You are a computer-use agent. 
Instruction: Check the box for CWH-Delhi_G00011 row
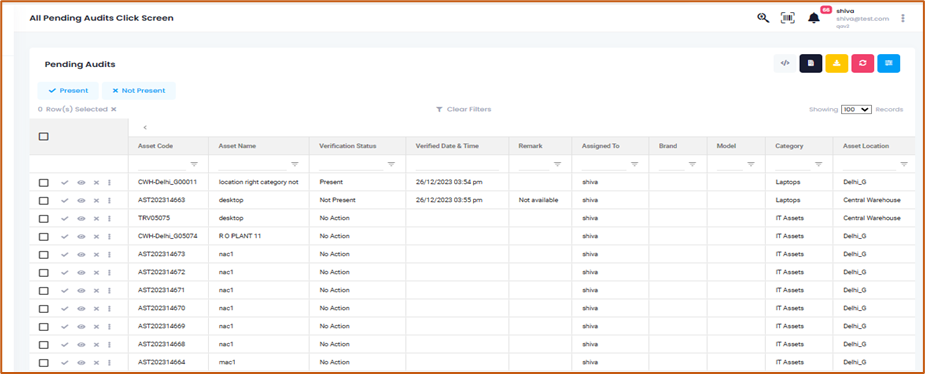click(44, 183)
